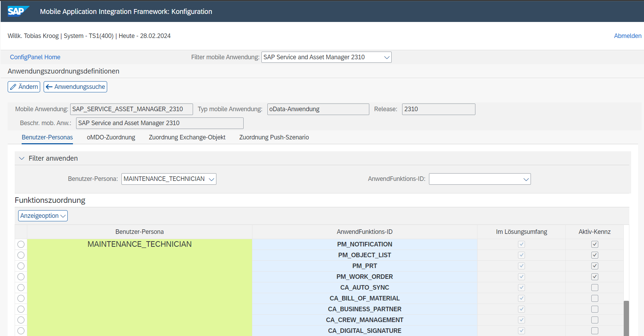Go back to Anwendungssuche

75,87
